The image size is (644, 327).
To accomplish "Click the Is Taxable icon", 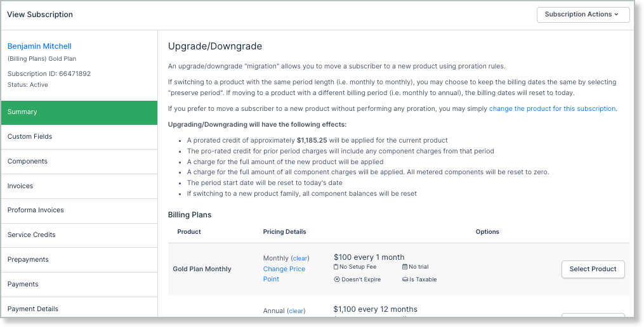I will (405, 280).
